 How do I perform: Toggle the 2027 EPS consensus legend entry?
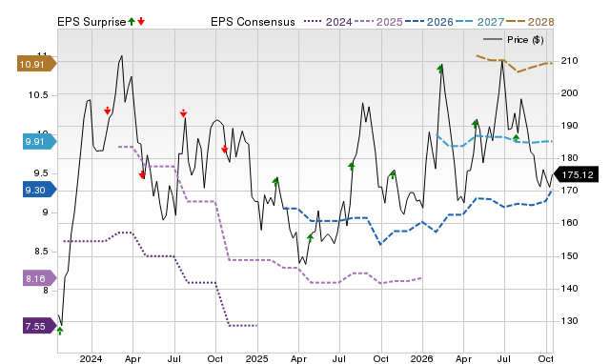(x=479, y=22)
